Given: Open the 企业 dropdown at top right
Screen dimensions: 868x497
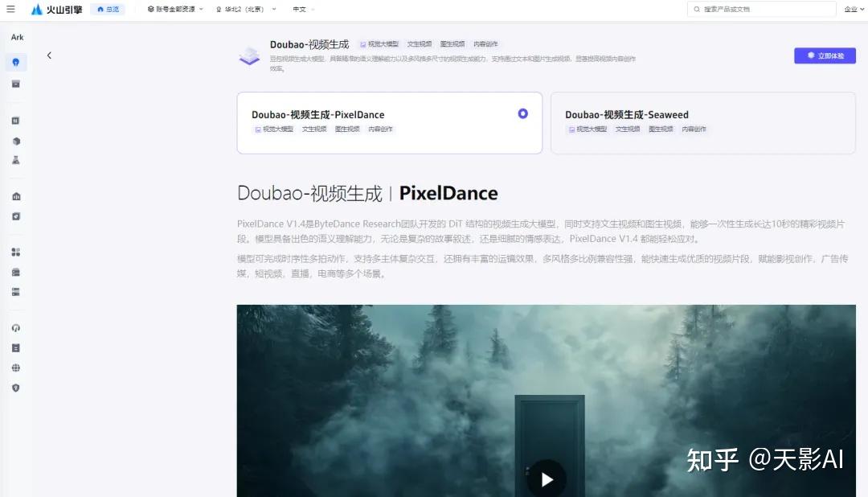Looking at the screenshot, I should pos(854,9).
